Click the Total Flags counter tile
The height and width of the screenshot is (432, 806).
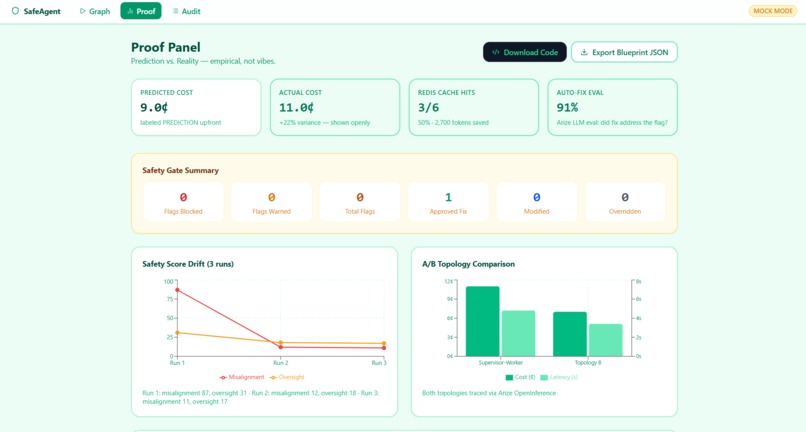360,202
